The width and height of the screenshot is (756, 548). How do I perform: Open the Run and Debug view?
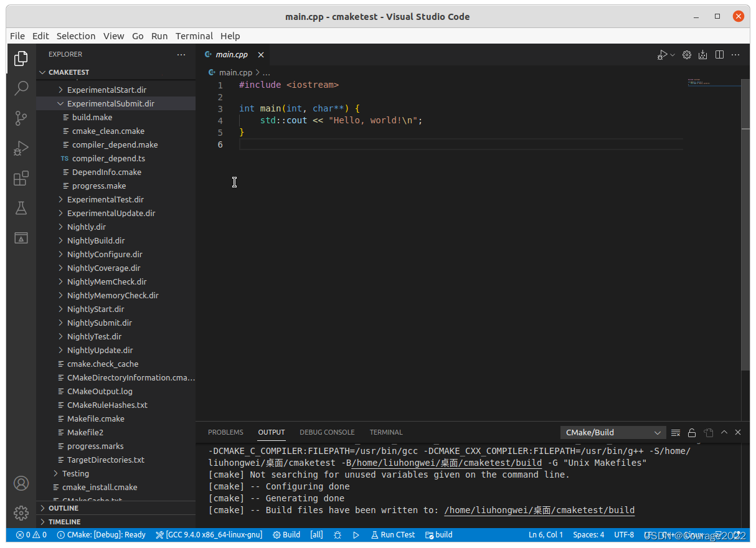(x=21, y=148)
